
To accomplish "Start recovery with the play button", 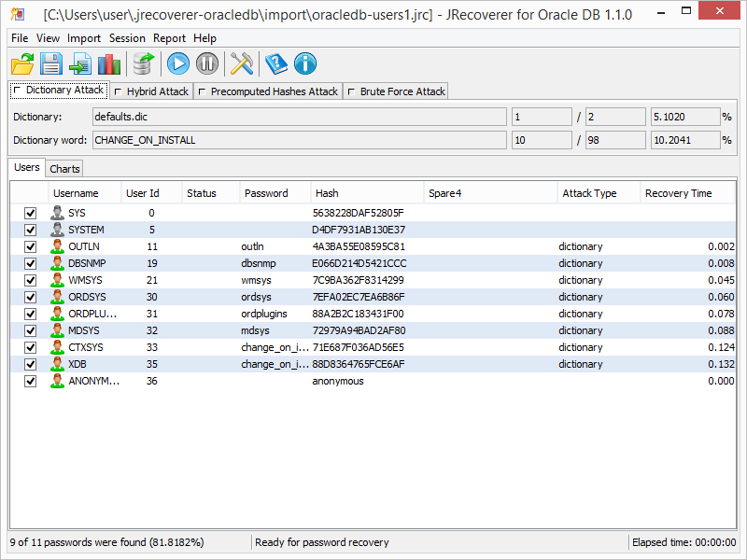I will pyautogui.click(x=178, y=63).
